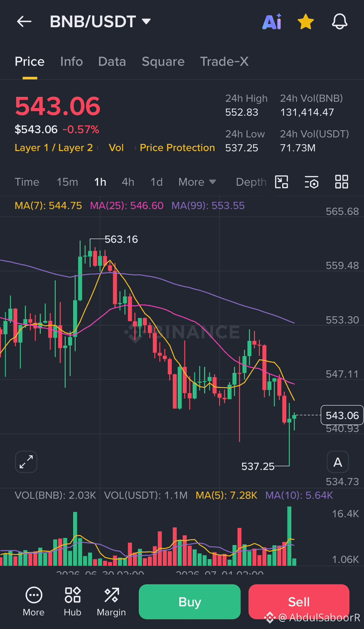Tap the green Buy button
364x629 pixels.
click(x=189, y=602)
